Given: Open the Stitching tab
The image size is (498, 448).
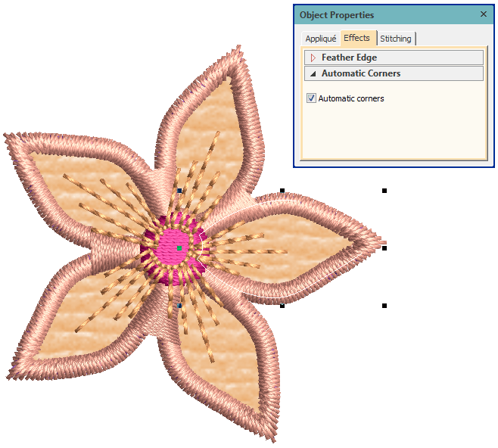Looking at the screenshot, I should pyautogui.click(x=396, y=39).
